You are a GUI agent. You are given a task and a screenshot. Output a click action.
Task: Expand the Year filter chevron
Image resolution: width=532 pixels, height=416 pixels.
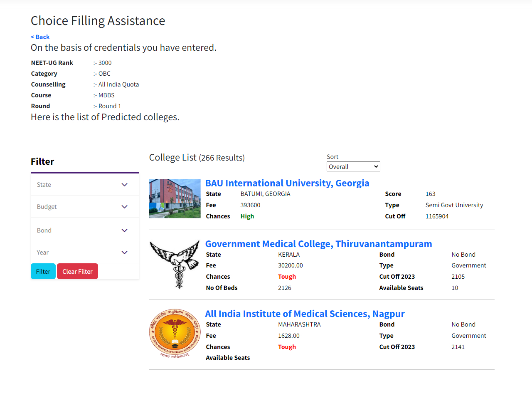[x=124, y=253]
